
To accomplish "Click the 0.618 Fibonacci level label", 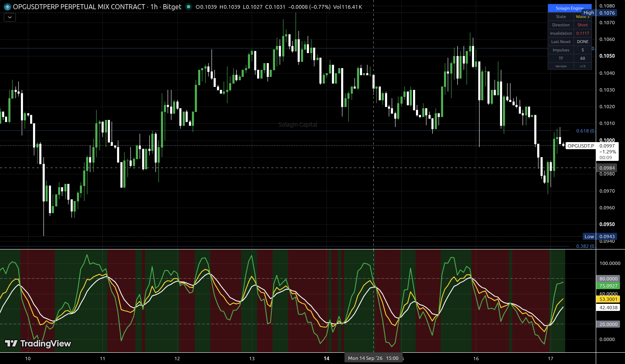I will 585,131.
